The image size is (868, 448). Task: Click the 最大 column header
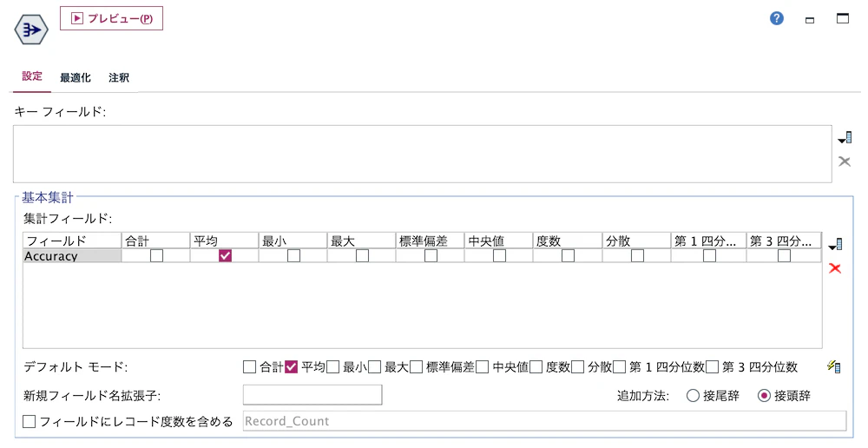361,240
